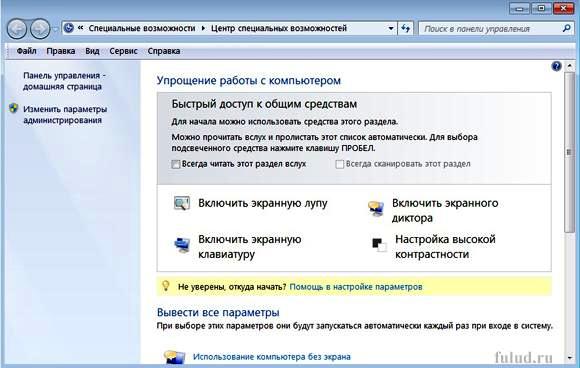Click the Forward navigation arrow button
Viewport: 580px width, 368px height.
40,29
